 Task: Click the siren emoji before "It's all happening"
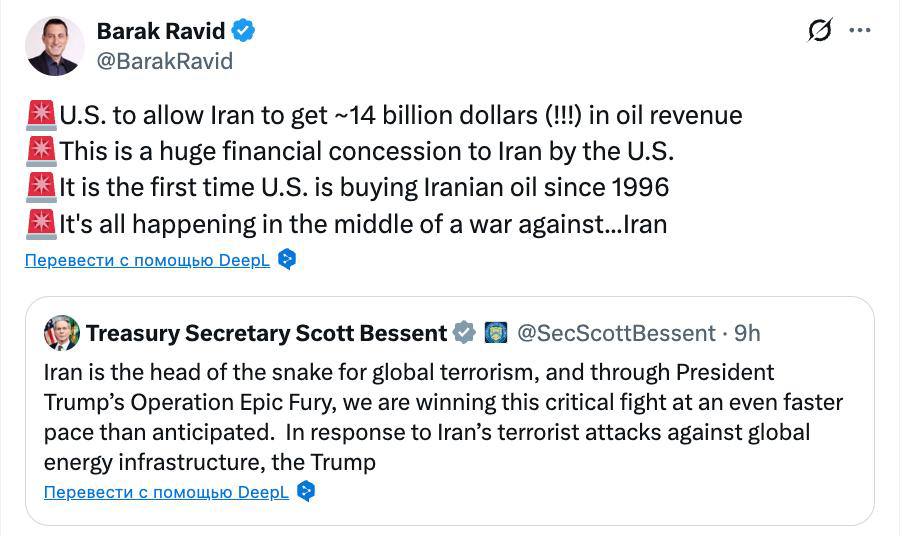point(42,223)
